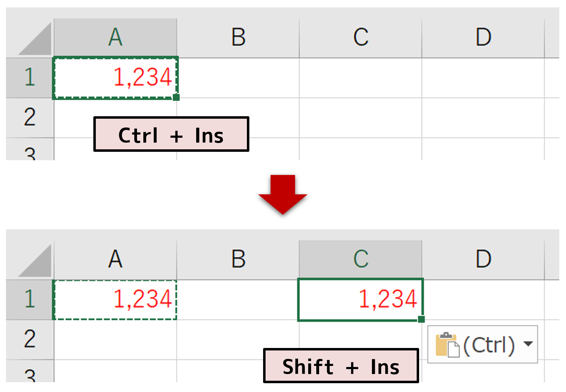
Task: Click row 2 header in bottom sheet
Action: tap(30, 339)
